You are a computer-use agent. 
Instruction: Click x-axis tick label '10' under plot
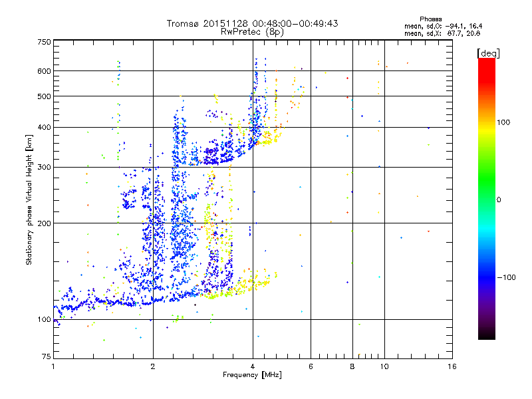coord(384,366)
